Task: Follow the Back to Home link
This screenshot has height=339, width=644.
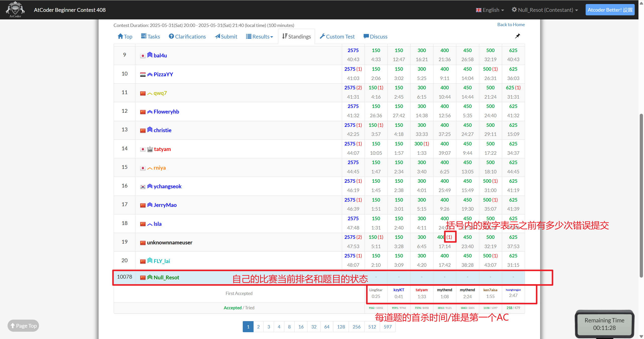Action: click(x=511, y=24)
